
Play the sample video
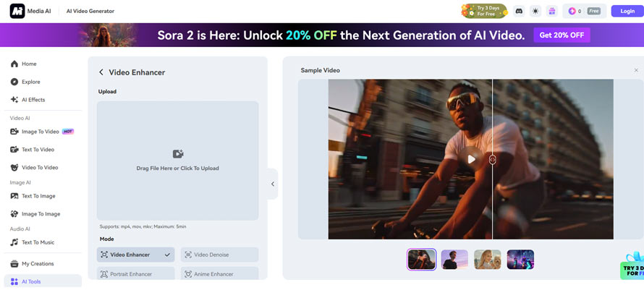click(471, 159)
